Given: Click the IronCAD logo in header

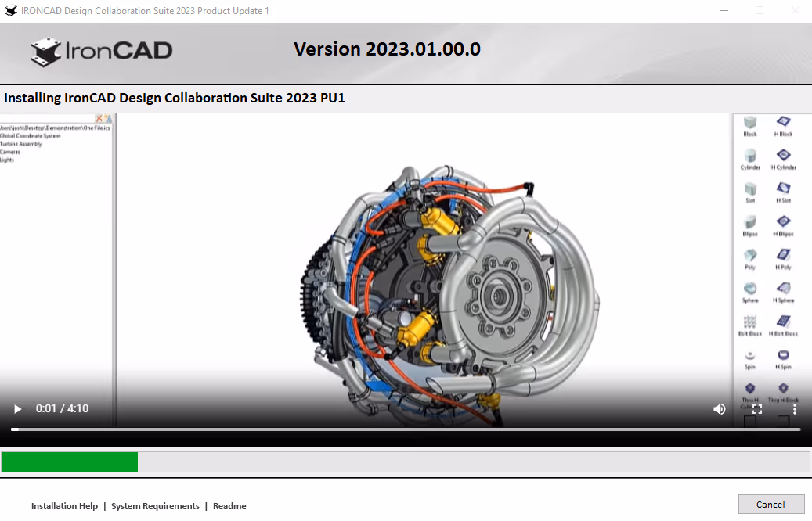Looking at the screenshot, I should coord(102,52).
